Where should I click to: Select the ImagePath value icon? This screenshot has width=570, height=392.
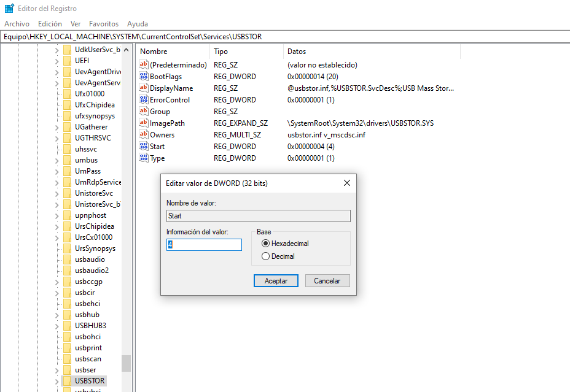pyautogui.click(x=144, y=123)
